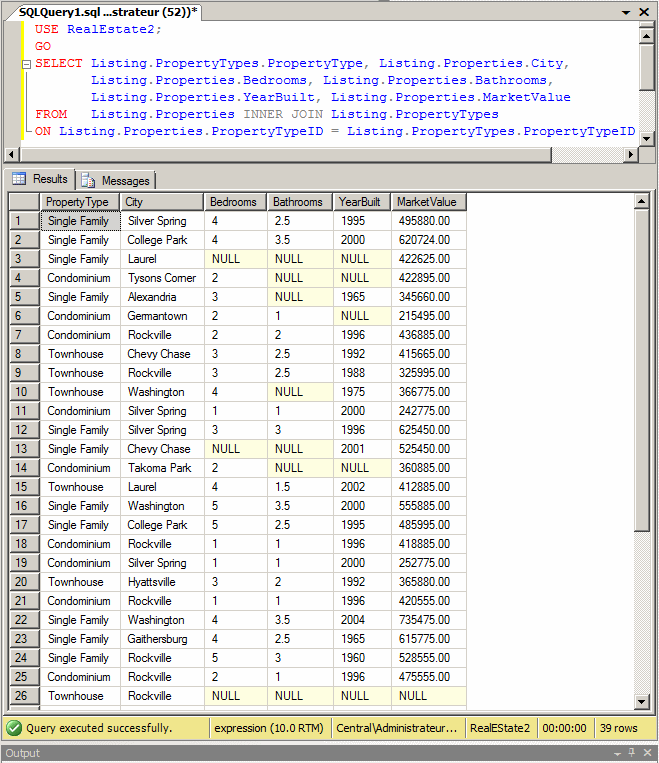The width and height of the screenshot is (659, 763).
Task: Switch to the Results tab
Action: pyautogui.click(x=41, y=179)
